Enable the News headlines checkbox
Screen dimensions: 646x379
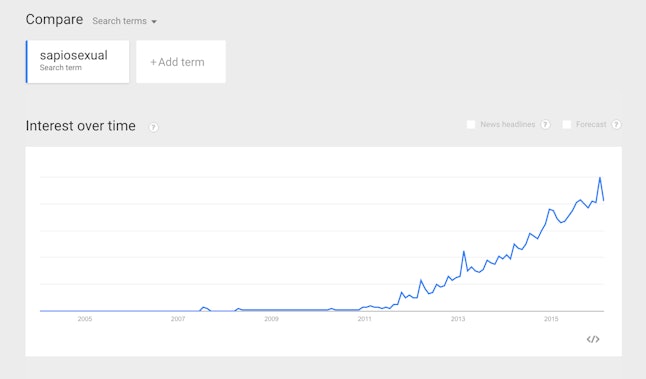click(471, 124)
